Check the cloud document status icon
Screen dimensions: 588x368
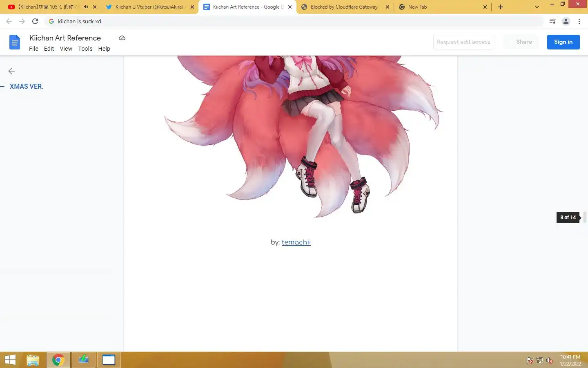click(x=122, y=38)
